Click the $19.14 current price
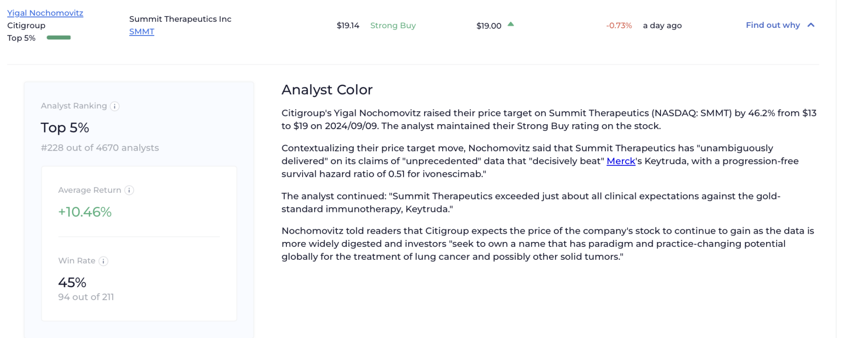 click(348, 26)
